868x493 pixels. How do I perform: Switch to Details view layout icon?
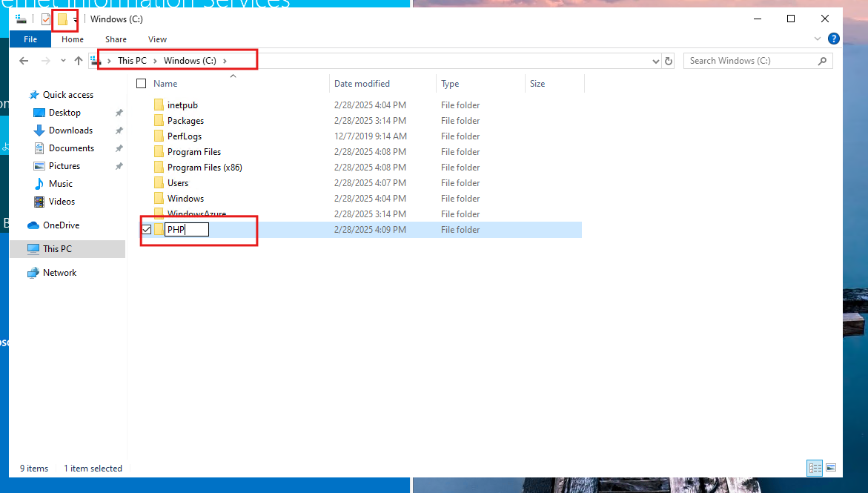[815, 468]
